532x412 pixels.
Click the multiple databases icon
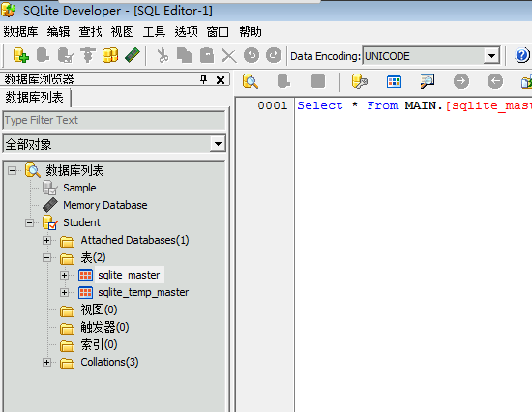[110, 55]
